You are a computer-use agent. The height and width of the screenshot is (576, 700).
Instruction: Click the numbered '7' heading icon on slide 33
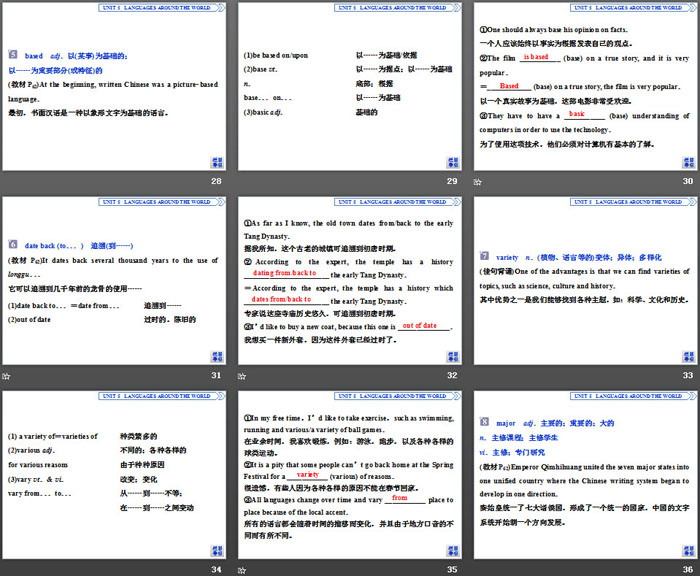pyautogui.click(x=484, y=256)
